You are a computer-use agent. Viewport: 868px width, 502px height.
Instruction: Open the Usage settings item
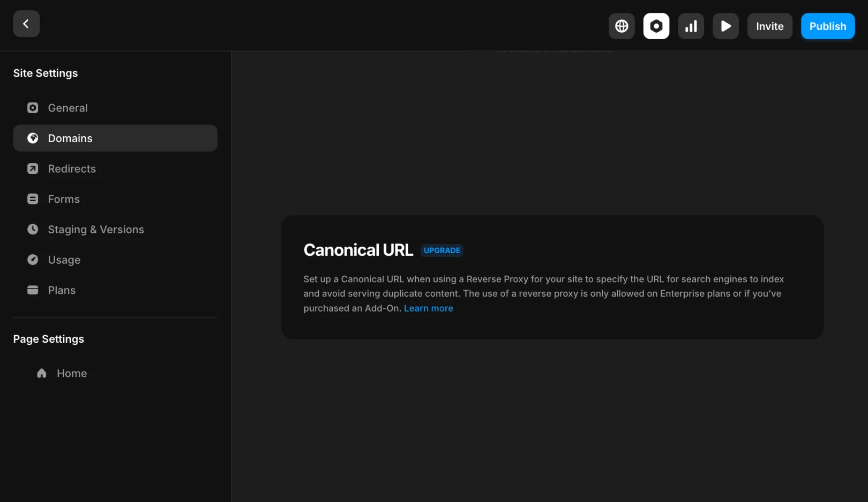click(x=115, y=260)
